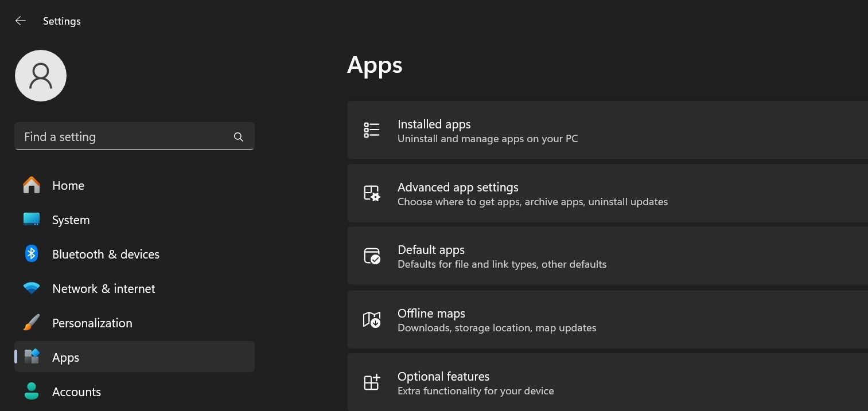Click the Bluetooth & devices icon
868x411 pixels.
pos(32,254)
